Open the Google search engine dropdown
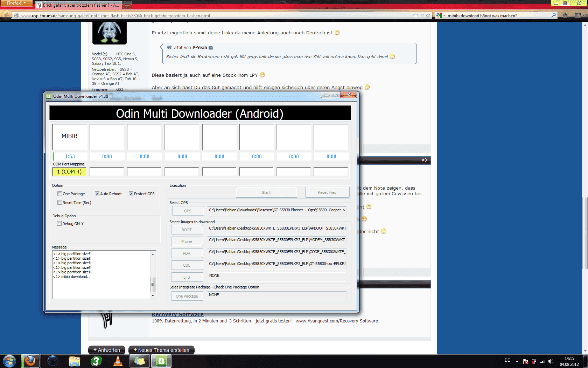The image size is (588, 368). [441, 15]
